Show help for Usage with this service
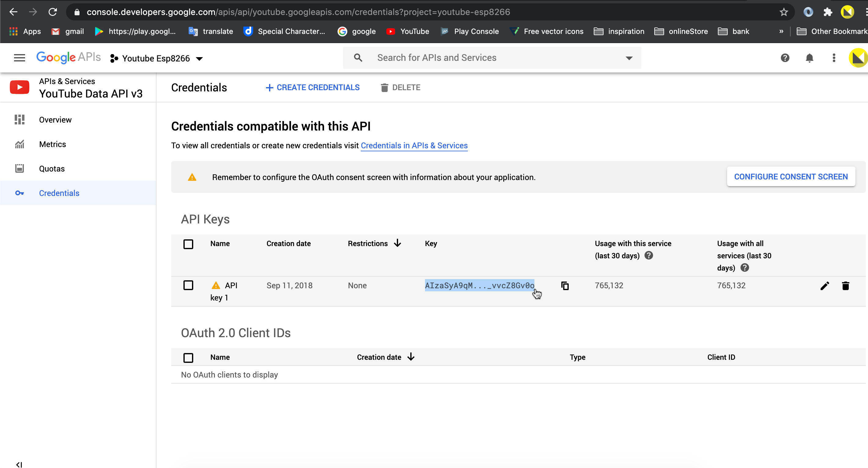 point(648,255)
